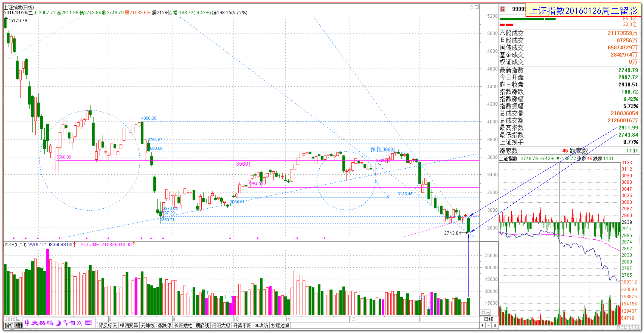
Task: Click the 5176.79 high price label
Action: click(x=19, y=20)
